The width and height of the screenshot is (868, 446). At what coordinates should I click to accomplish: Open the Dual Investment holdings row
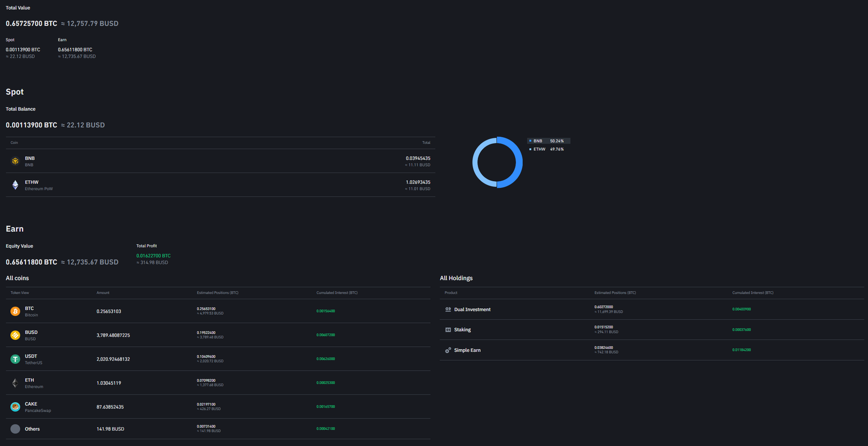(x=472, y=310)
